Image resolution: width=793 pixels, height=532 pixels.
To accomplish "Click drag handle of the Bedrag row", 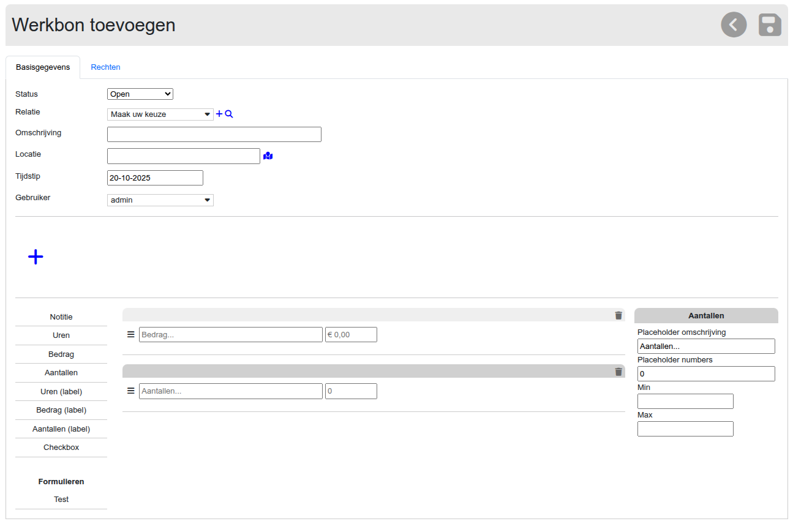I will pyautogui.click(x=130, y=334).
